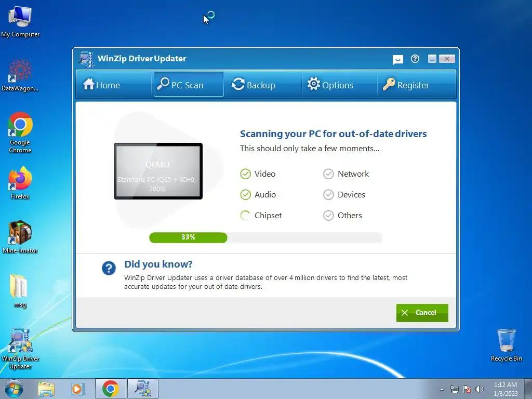The height and width of the screenshot is (399, 532).
Task: Click the Options gear icon
Action: [x=313, y=84]
